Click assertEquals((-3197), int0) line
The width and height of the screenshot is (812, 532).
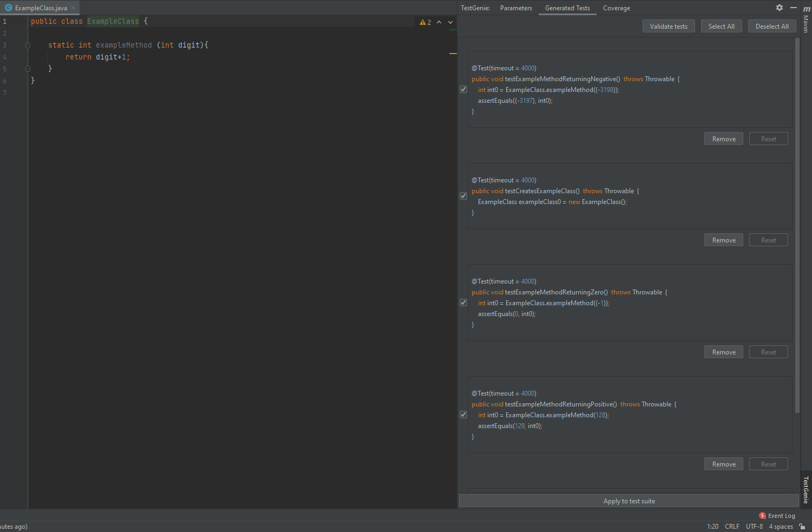point(515,101)
